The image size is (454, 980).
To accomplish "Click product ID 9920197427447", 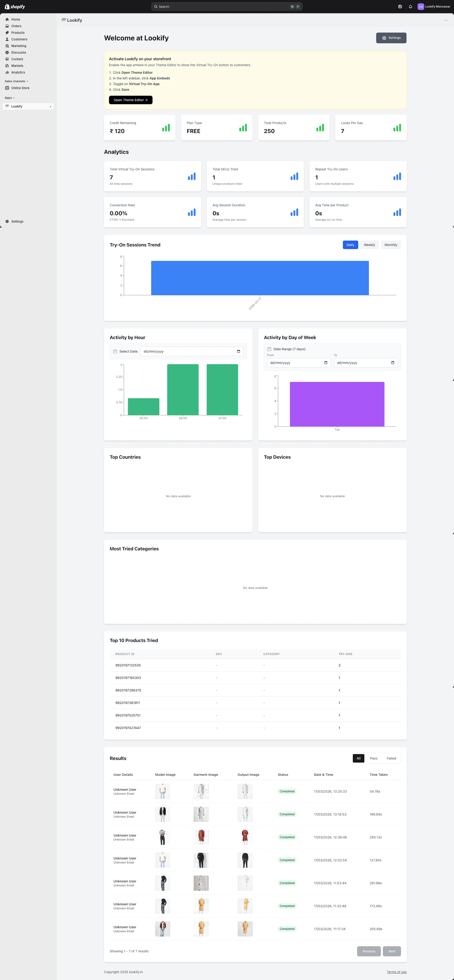I will (x=128, y=728).
